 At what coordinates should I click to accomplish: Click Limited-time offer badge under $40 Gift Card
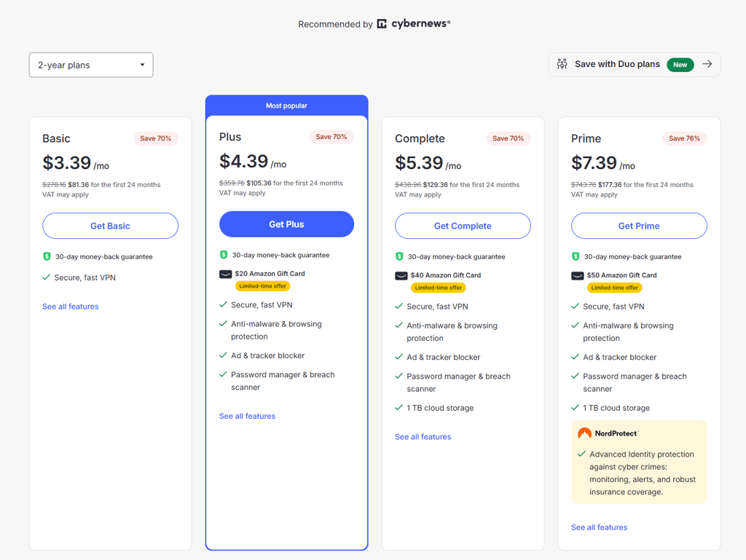[x=438, y=288]
